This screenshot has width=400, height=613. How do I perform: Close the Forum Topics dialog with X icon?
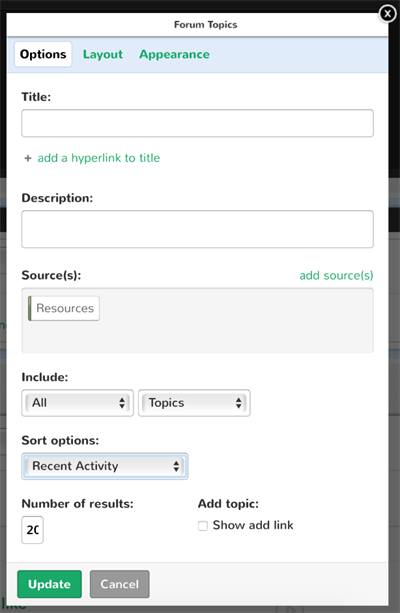pos(387,14)
